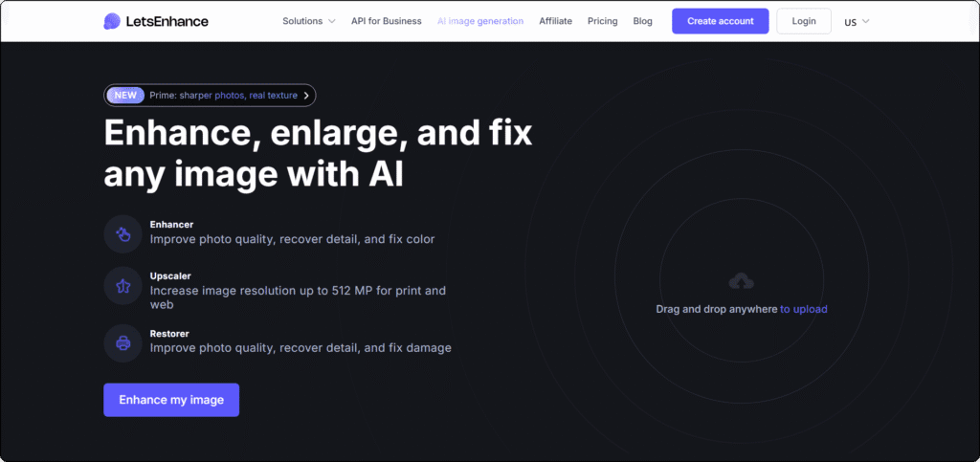Expand the Solutions dropdown menu
The height and width of the screenshot is (462, 980).
pyautogui.click(x=309, y=21)
